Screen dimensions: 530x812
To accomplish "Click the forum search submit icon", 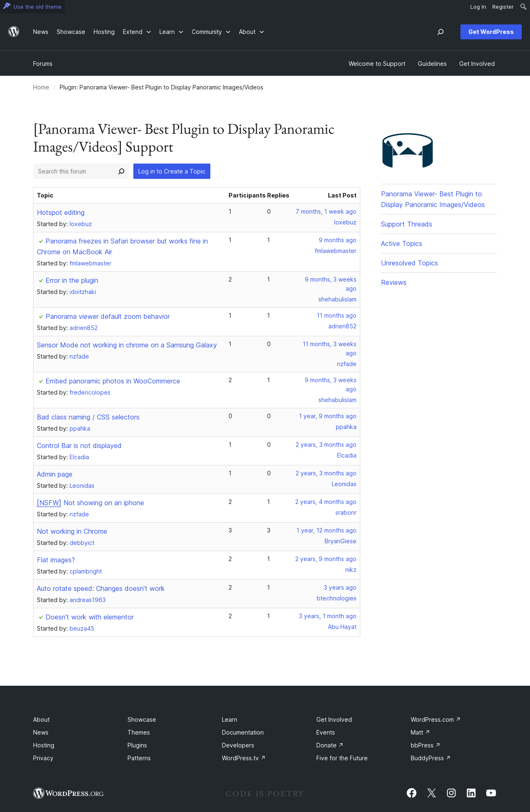I will click(x=121, y=171).
